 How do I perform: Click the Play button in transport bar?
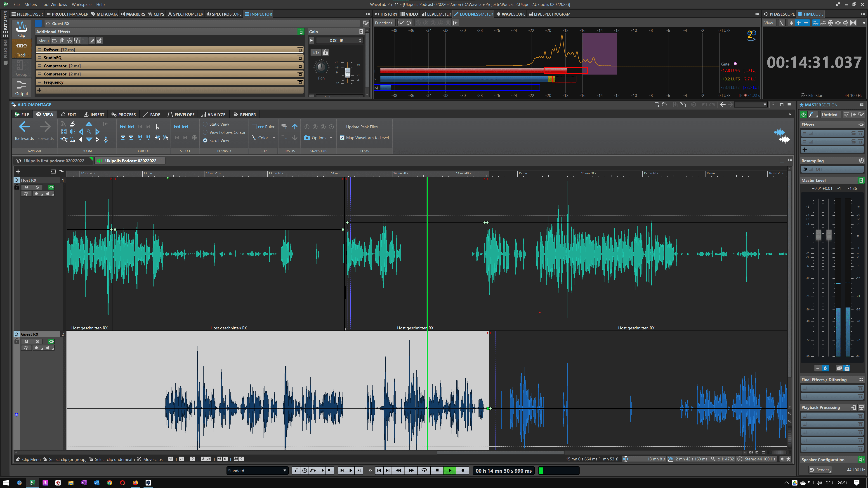tap(450, 470)
